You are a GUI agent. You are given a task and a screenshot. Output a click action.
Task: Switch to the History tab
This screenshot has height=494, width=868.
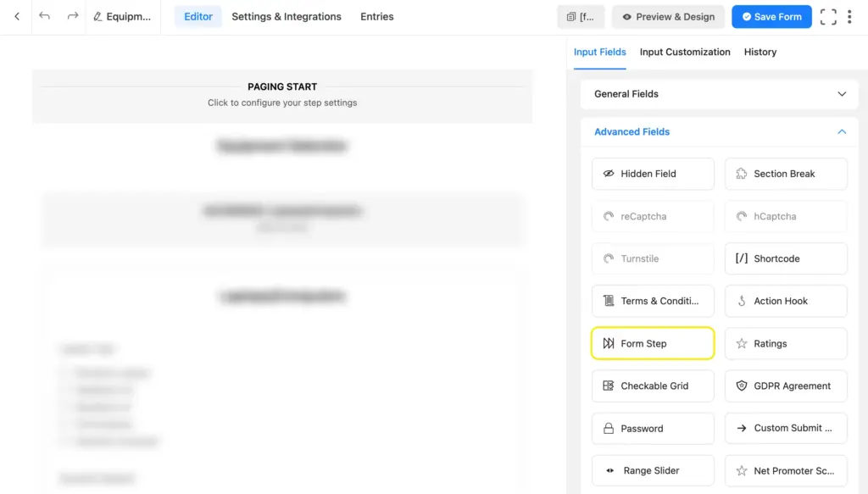click(759, 52)
